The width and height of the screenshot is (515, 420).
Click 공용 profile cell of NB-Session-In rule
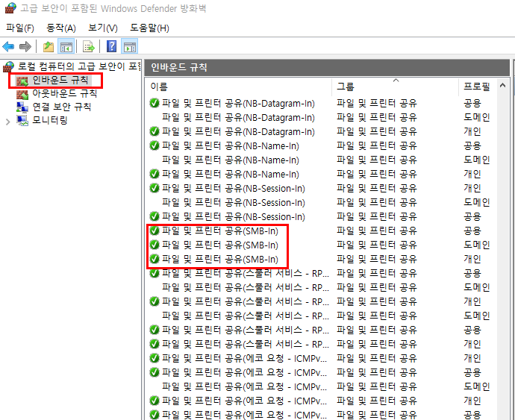click(x=472, y=216)
